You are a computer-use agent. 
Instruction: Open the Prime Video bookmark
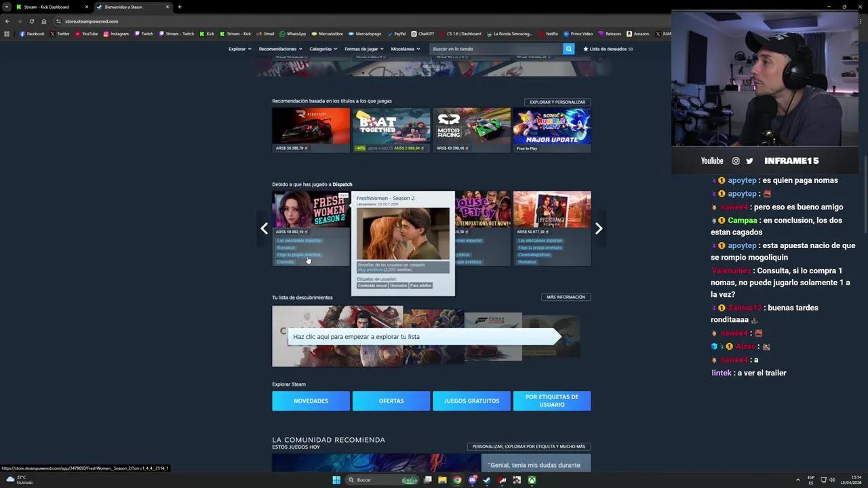[x=578, y=34]
